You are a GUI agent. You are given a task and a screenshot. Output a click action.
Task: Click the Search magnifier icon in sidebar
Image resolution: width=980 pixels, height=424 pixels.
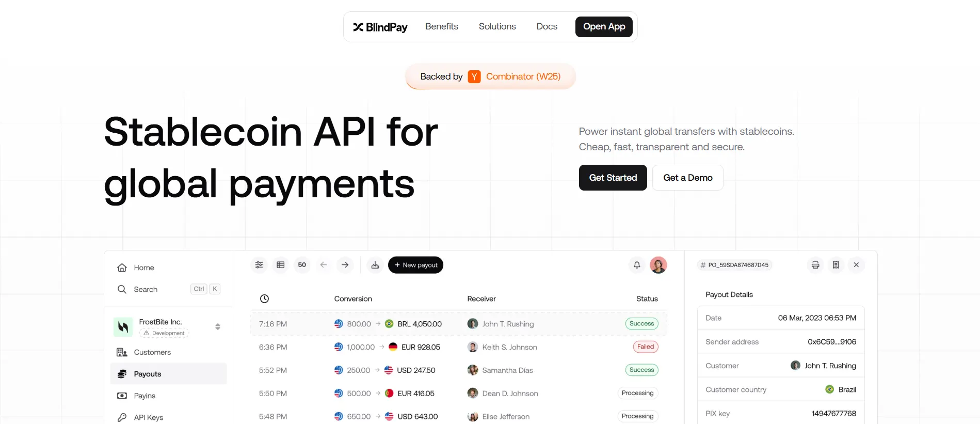click(x=122, y=289)
